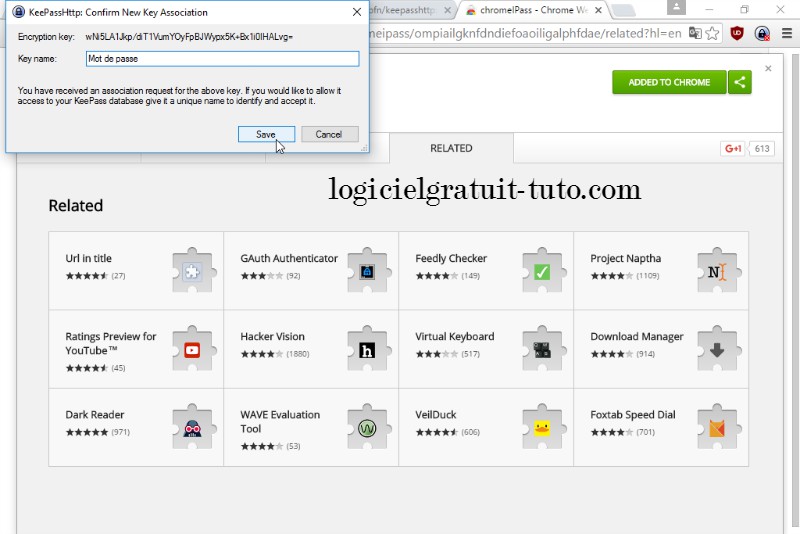The width and height of the screenshot is (800, 534).
Task: Close the chromeIPass browser tab
Action: coord(598,10)
